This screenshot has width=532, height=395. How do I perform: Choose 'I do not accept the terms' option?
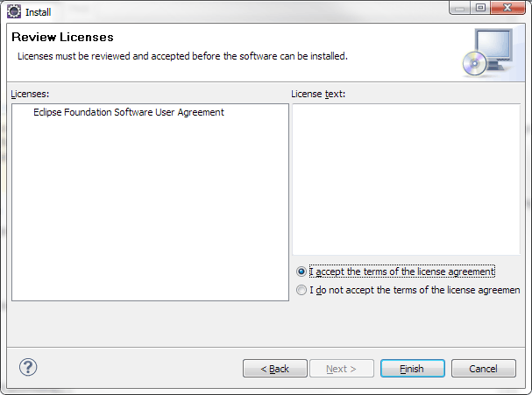pos(301,290)
